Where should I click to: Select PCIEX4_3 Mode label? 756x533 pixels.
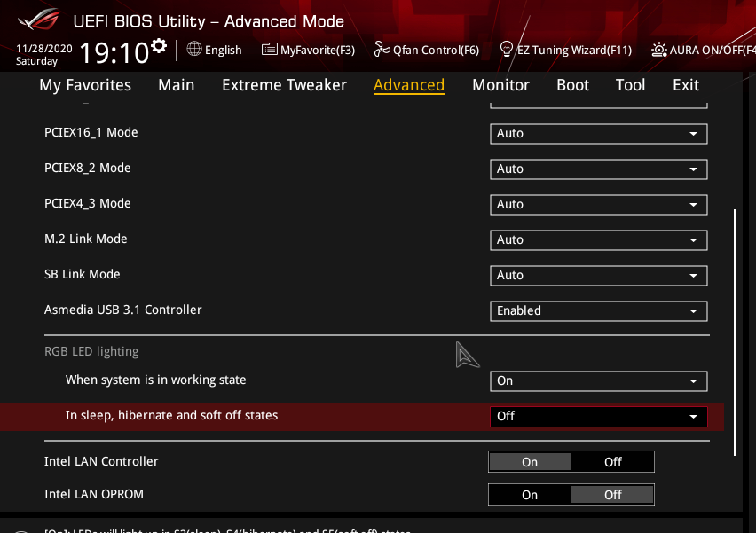pos(87,203)
